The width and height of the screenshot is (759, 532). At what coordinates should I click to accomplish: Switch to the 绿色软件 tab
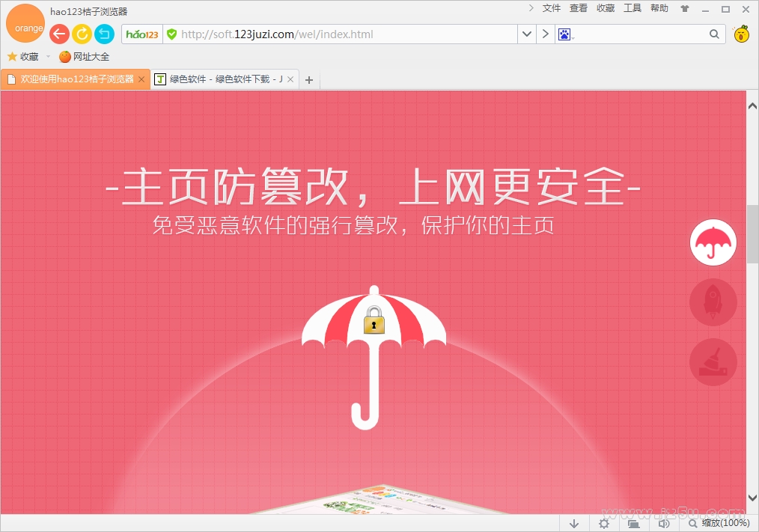click(x=225, y=79)
